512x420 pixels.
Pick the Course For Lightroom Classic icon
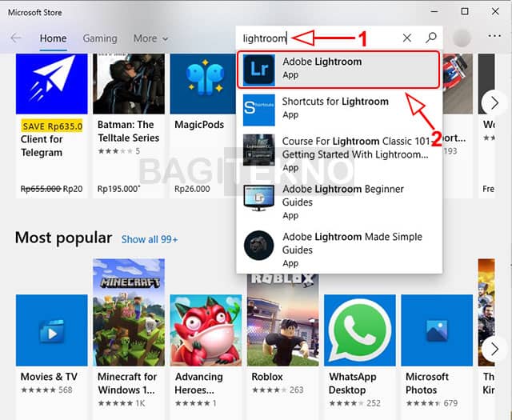(x=259, y=150)
